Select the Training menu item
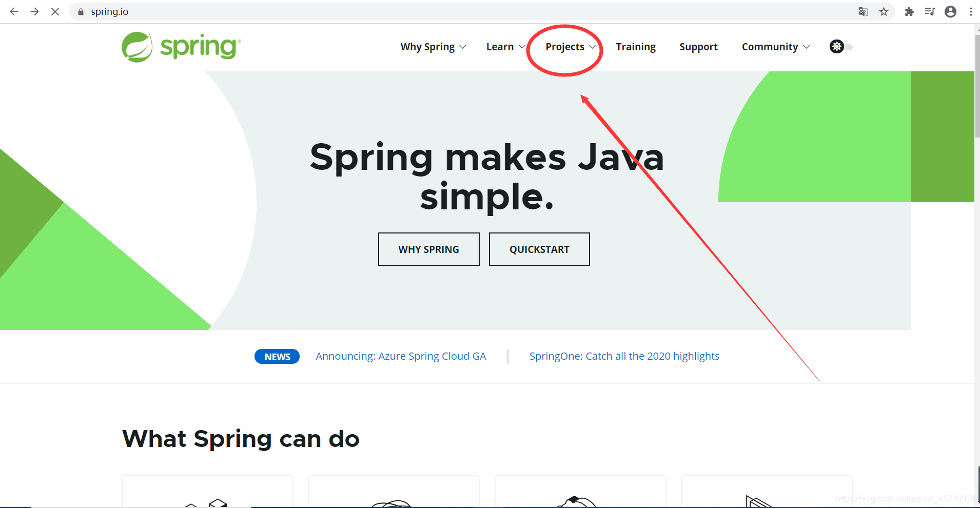The height and width of the screenshot is (508, 980). pos(636,47)
